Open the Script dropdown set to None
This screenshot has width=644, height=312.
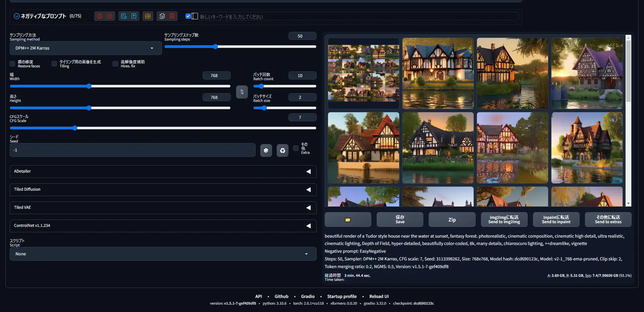163,254
